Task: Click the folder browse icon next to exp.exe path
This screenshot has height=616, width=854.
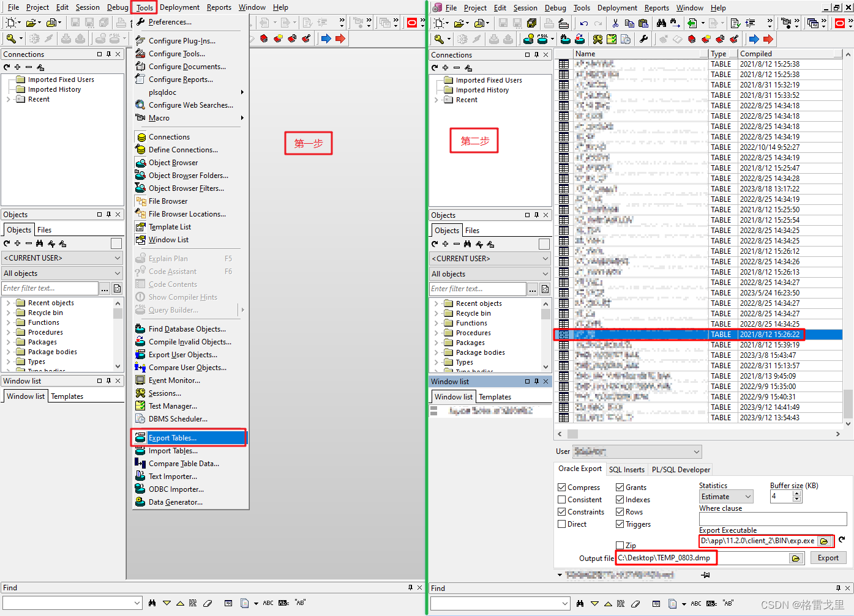Action: coord(824,541)
